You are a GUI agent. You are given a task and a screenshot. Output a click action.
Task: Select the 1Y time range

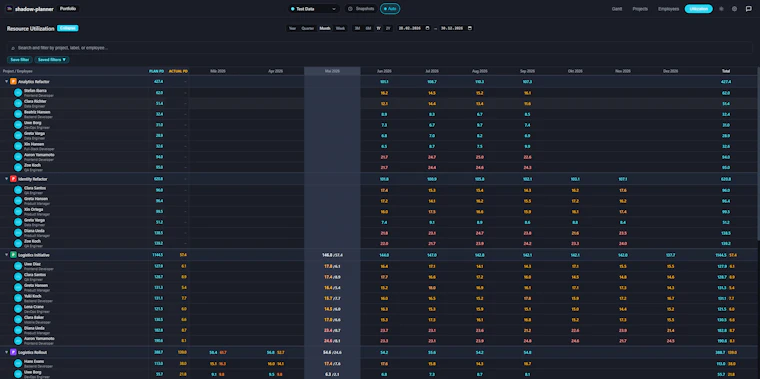click(379, 28)
